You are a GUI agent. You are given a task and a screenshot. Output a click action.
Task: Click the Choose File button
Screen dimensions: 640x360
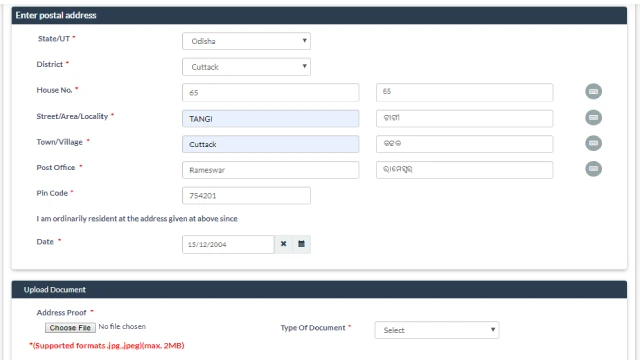[x=70, y=328]
